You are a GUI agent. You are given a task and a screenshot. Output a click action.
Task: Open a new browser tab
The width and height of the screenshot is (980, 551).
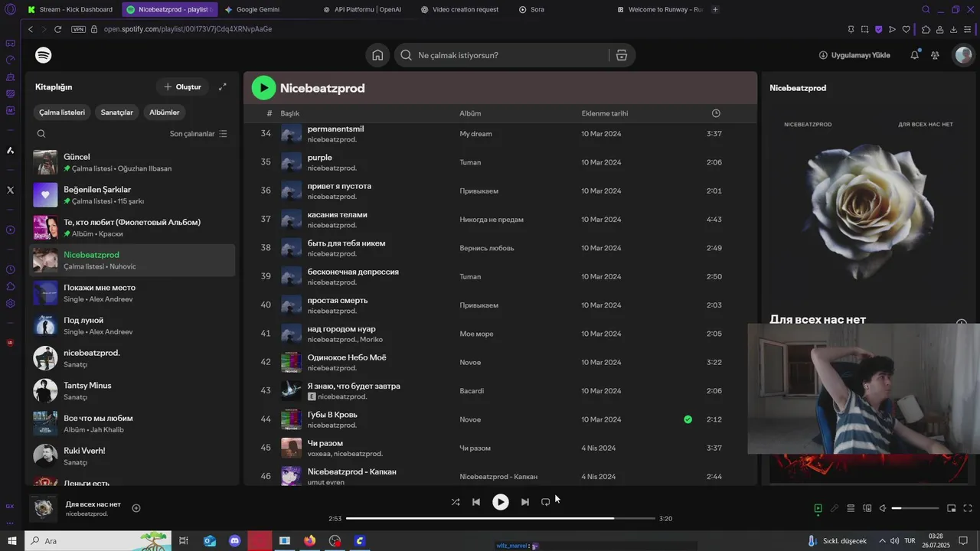[715, 9]
